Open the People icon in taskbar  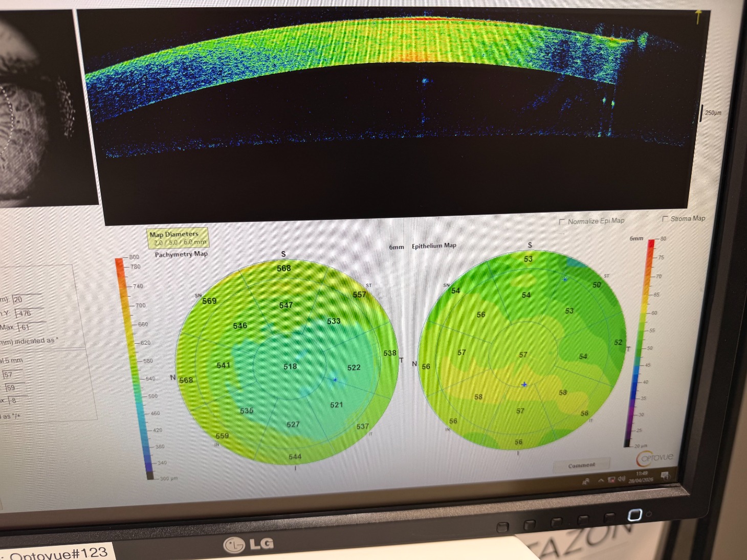point(586,481)
